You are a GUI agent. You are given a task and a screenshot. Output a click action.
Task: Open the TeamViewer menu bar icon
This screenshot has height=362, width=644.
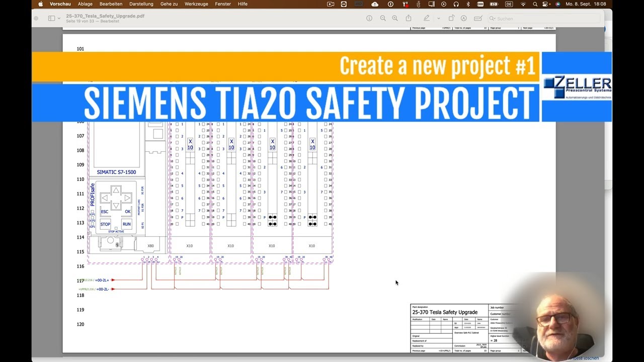(344, 4)
